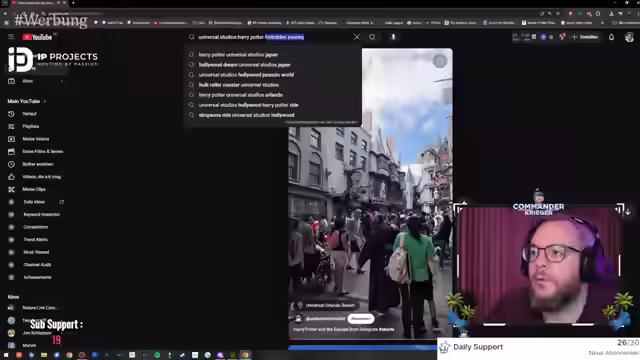Open the account avatar menu
The image size is (640, 360).
[x=629, y=37]
